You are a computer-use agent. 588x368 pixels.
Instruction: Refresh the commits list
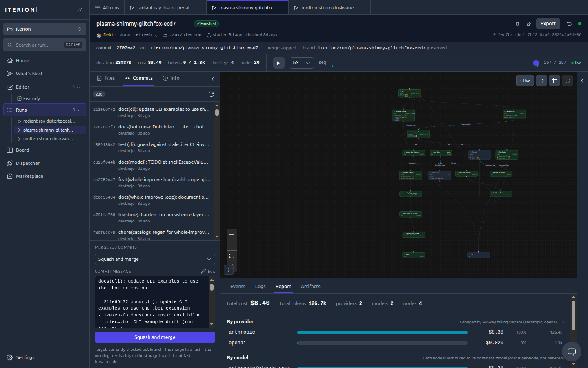coord(211,94)
